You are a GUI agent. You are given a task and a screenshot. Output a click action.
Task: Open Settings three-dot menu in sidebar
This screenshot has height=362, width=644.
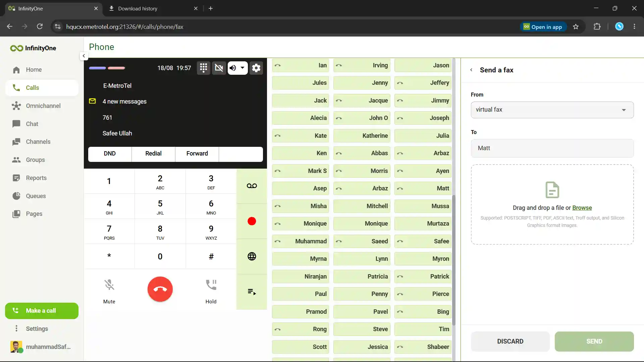16,329
